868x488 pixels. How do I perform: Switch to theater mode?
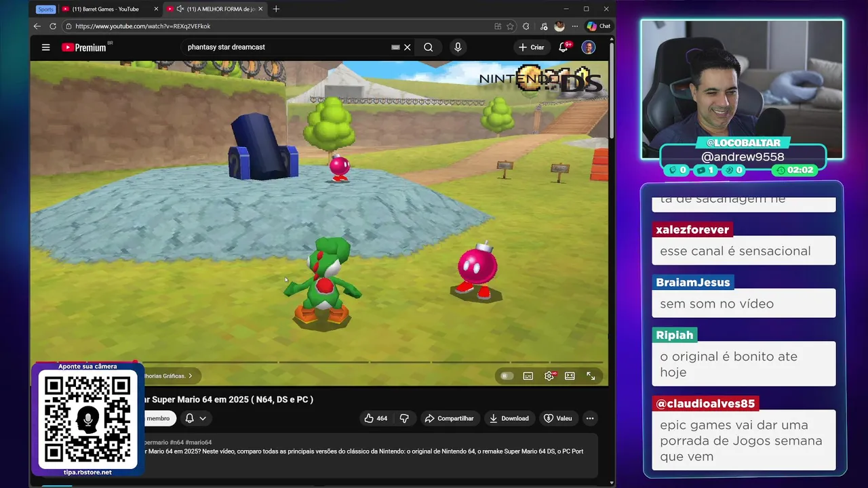pos(570,376)
